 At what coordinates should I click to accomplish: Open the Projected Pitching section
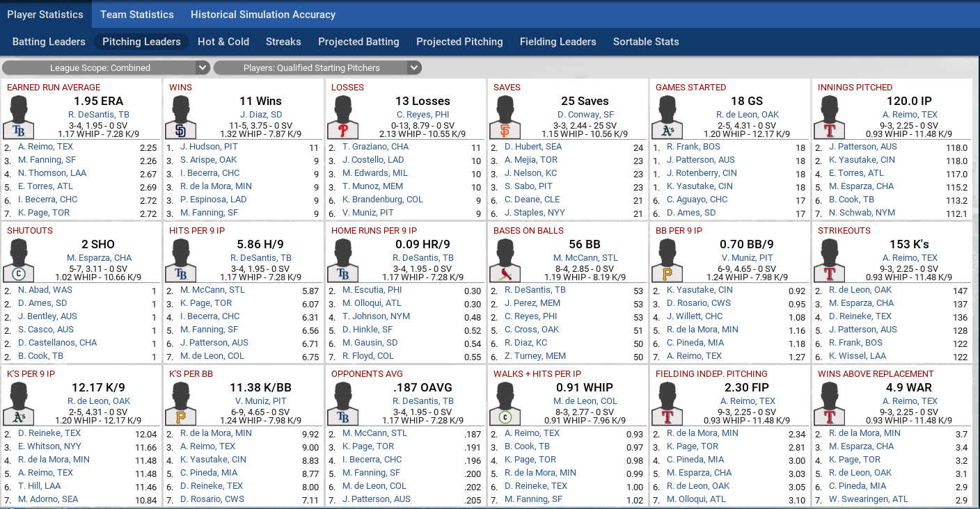[x=459, y=42]
